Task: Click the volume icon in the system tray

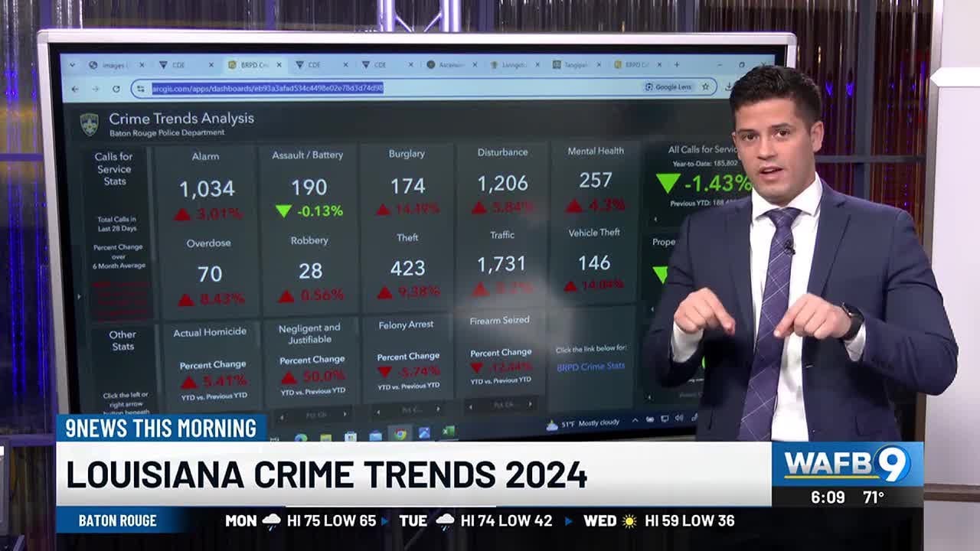Action: tap(681, 418)
